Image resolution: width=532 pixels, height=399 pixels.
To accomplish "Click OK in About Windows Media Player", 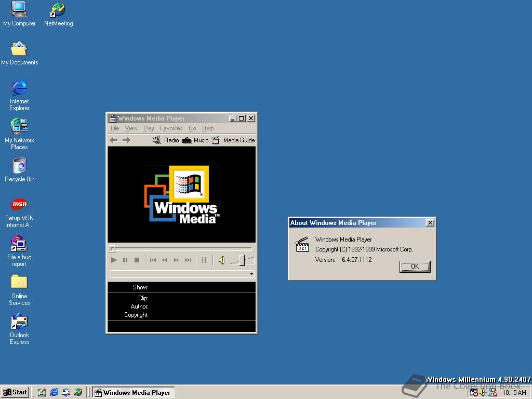I will (x=415, y=267).
